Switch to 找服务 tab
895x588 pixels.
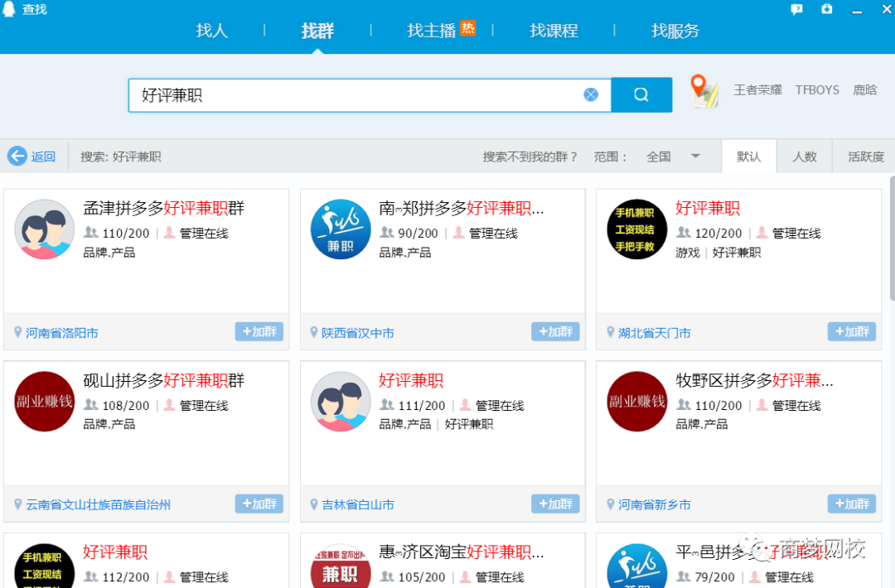(675, 30)
